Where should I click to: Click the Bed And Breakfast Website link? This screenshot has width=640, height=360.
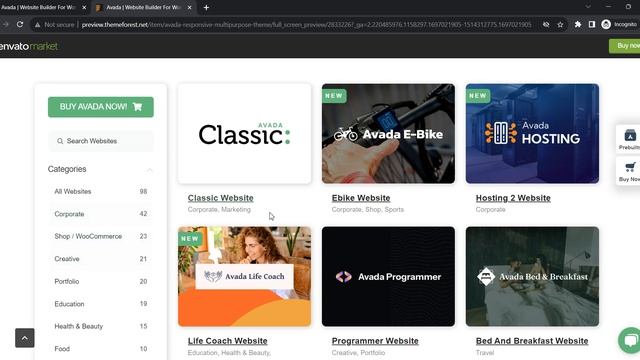coord(532,341)
